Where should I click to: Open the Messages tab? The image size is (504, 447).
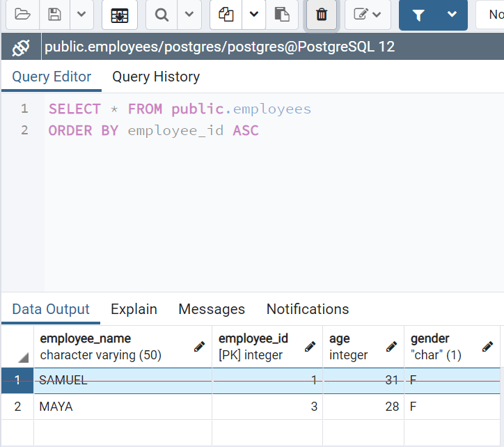coord(212,309)
